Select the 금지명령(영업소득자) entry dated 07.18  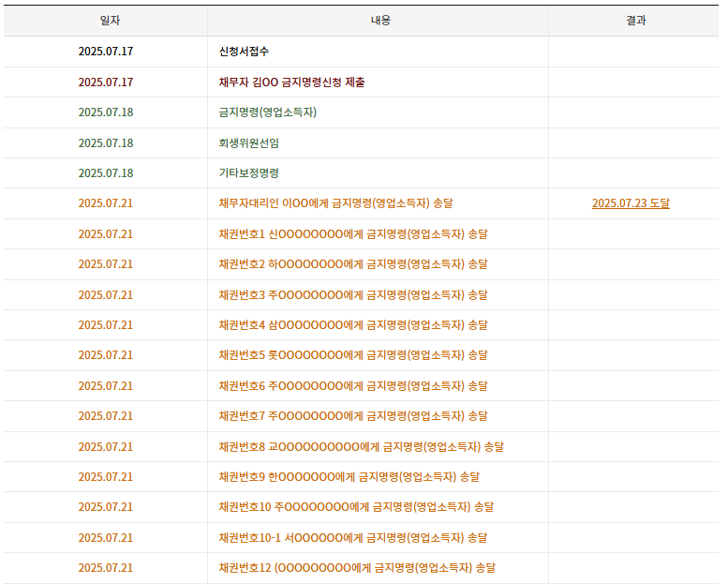point(267,112)
